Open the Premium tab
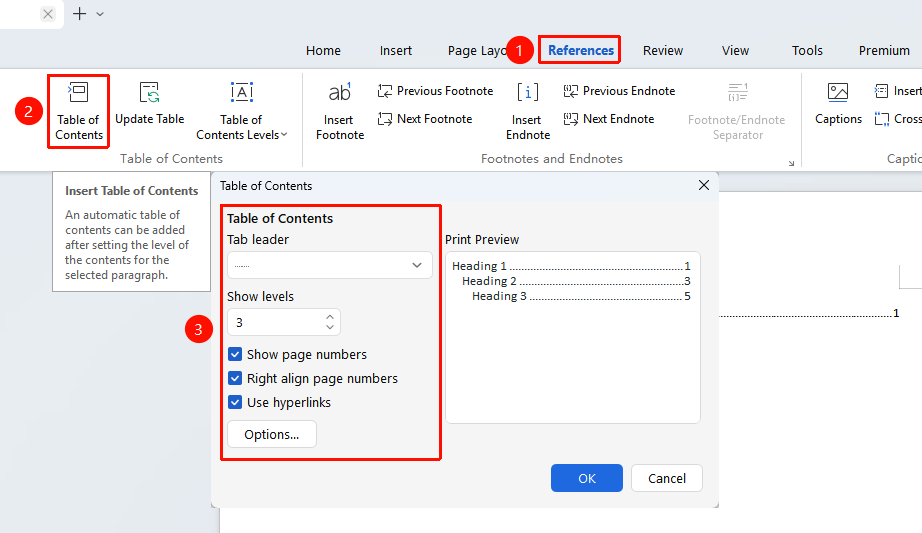This screenshot has height=533, width=922. [x=884, y=51]
